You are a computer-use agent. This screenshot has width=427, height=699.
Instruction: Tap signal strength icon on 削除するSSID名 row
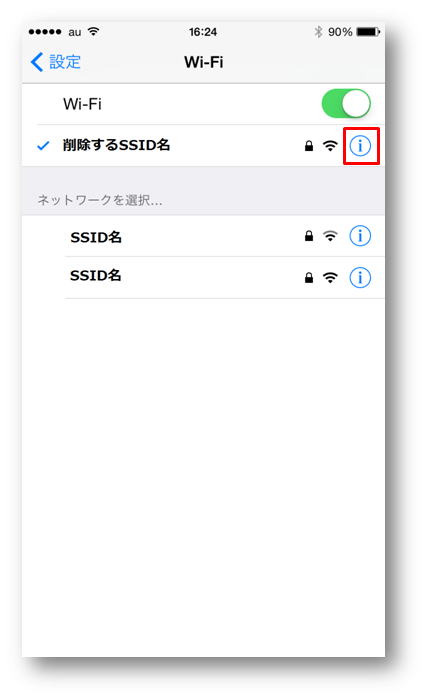click(330, 146)
